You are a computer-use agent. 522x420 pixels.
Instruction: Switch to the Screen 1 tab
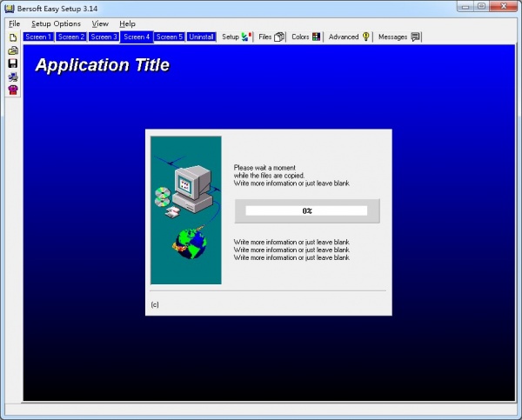38,37
